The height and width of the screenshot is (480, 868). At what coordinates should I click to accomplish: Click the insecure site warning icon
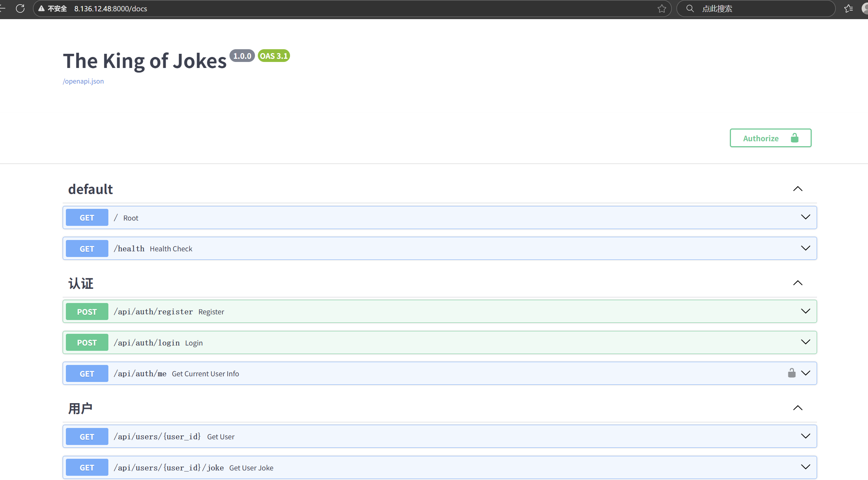coord(41,8)
